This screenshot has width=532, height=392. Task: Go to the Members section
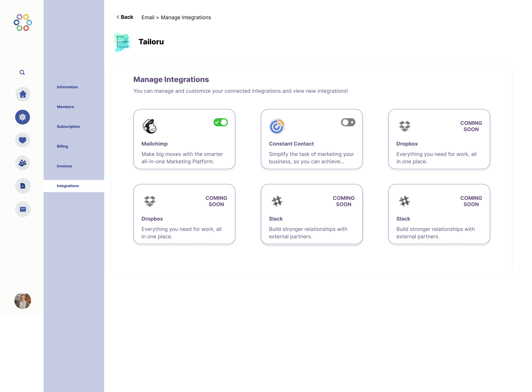pyautogui.click(x=65, y=107)
